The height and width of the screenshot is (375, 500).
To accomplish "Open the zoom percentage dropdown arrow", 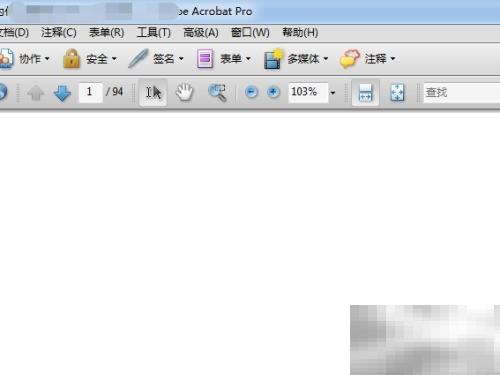I will pos(332,93).
